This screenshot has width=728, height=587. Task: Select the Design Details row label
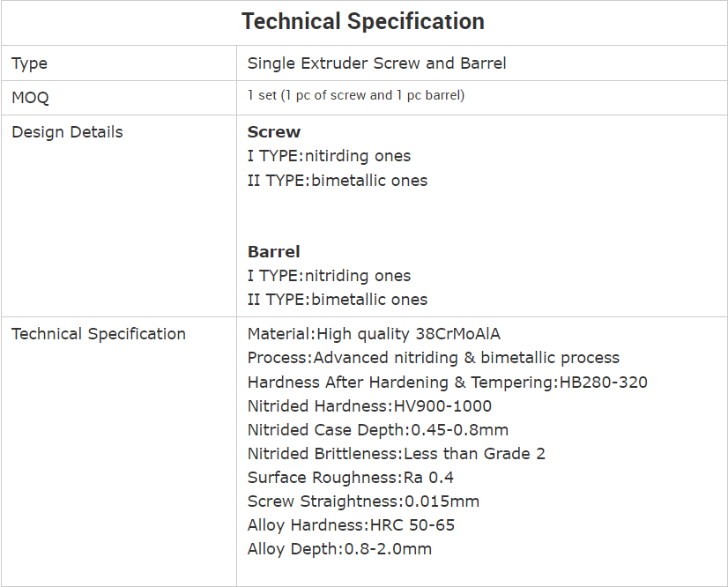(x=67, y=132)
